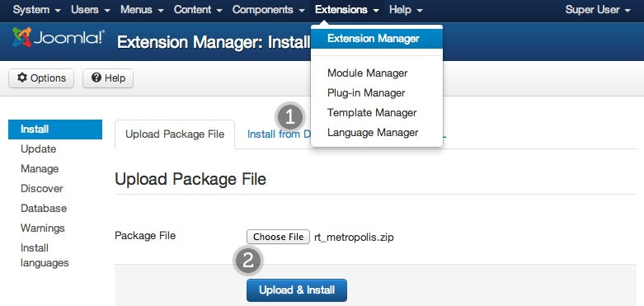Click the Options gear icon
The height and width of the screenshot is (306, 644).
(x=22, y=78)
